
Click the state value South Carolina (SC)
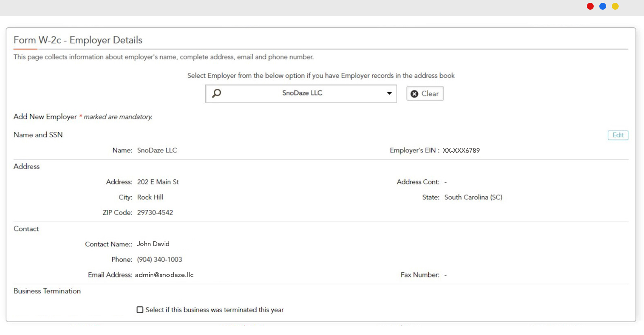(473, 197)
